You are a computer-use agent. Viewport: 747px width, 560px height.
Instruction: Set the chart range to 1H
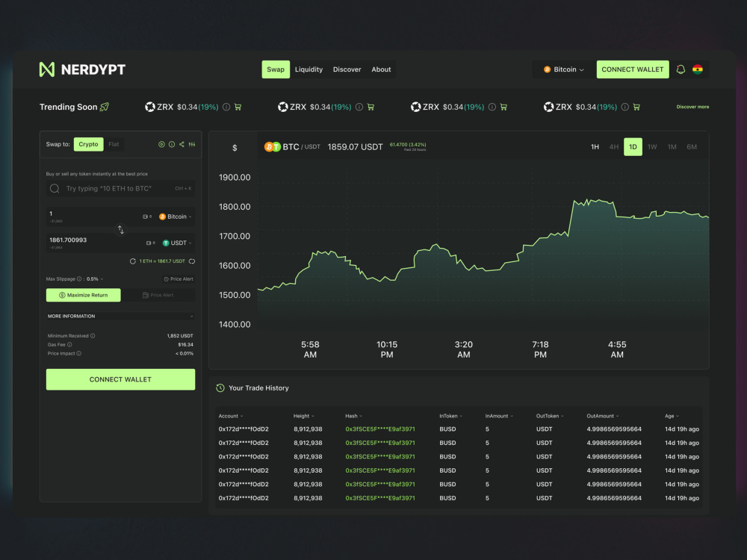click(595, 147)
